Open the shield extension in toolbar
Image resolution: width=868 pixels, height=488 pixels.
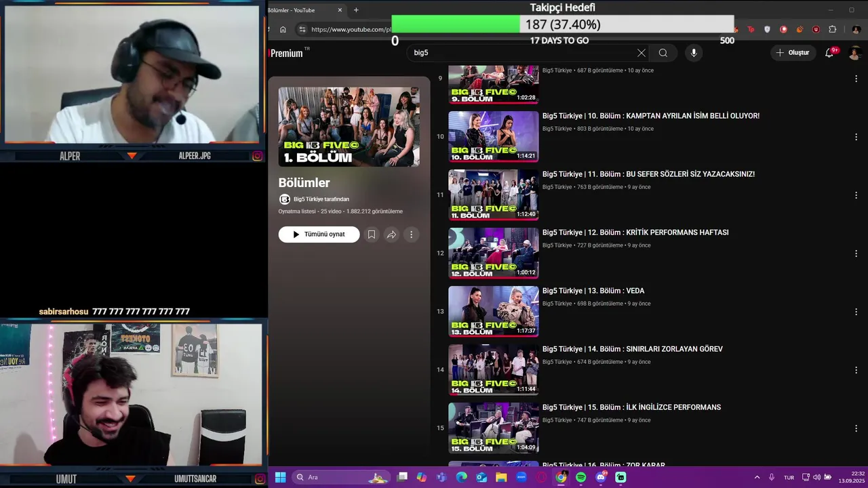[x=767, y=29]
